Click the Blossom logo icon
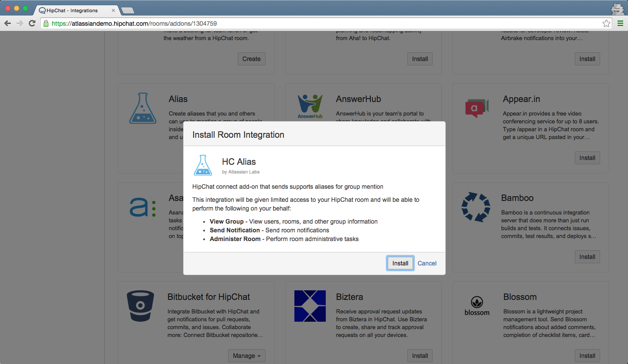Screen dimensions: 628x364 pyautogui.click(x=477, y=306)
